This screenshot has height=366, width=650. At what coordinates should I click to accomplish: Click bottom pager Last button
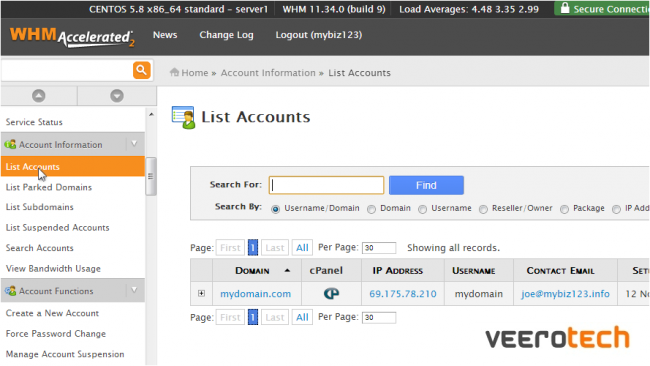pyautogui.click(x=275, y=318)
